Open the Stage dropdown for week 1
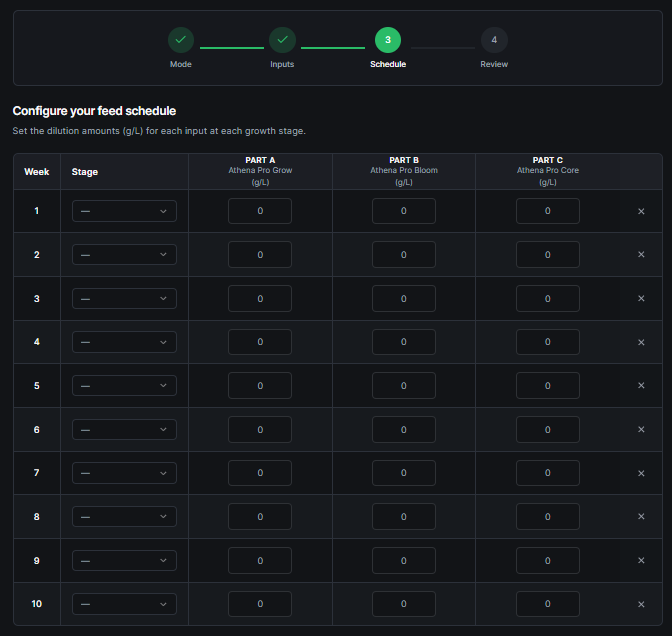The image size is (672, 636). [x=124, y=211]
